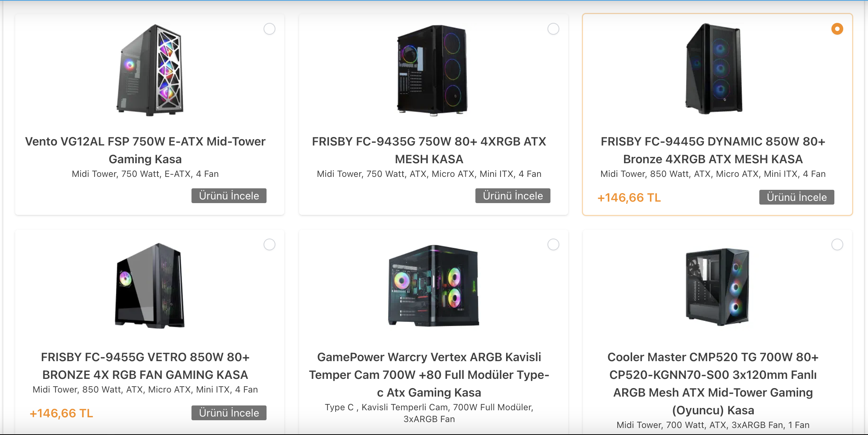Click the GamePower Warcry Vertex case image
868x435 pixels.
tap(433, 285)
